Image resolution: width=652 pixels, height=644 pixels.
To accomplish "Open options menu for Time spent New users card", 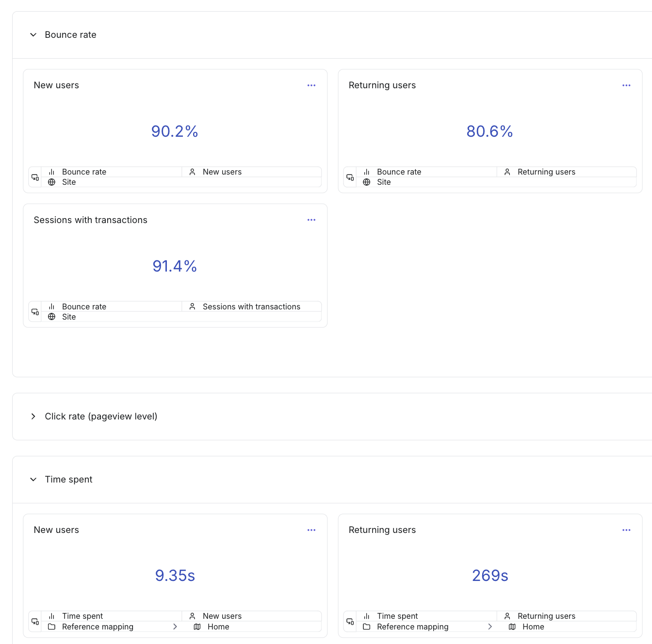I will (311, 530).
